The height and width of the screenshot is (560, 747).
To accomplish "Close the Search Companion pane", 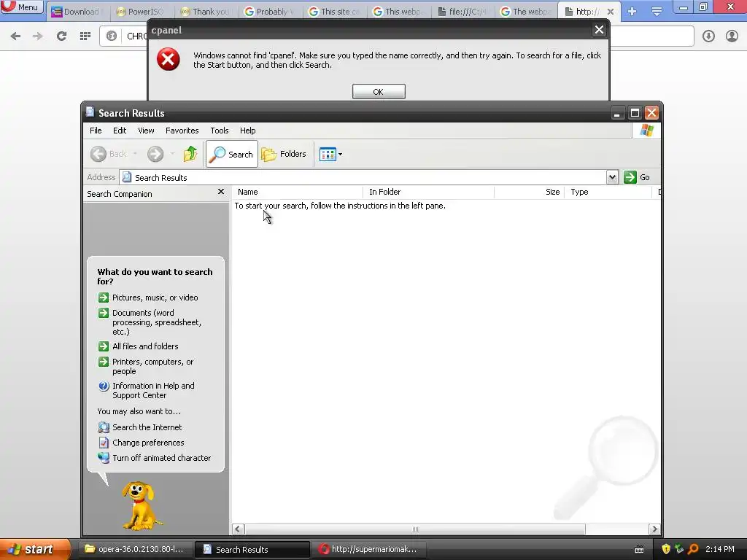I will 220,192.
